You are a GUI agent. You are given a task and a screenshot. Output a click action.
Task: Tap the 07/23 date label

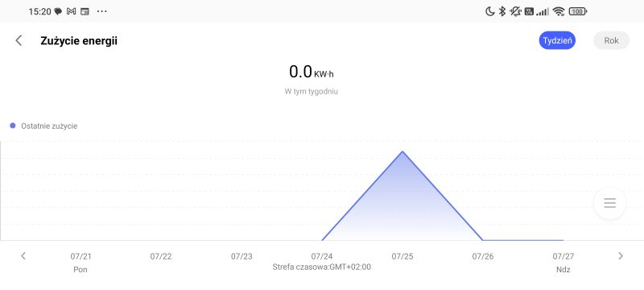242,256
